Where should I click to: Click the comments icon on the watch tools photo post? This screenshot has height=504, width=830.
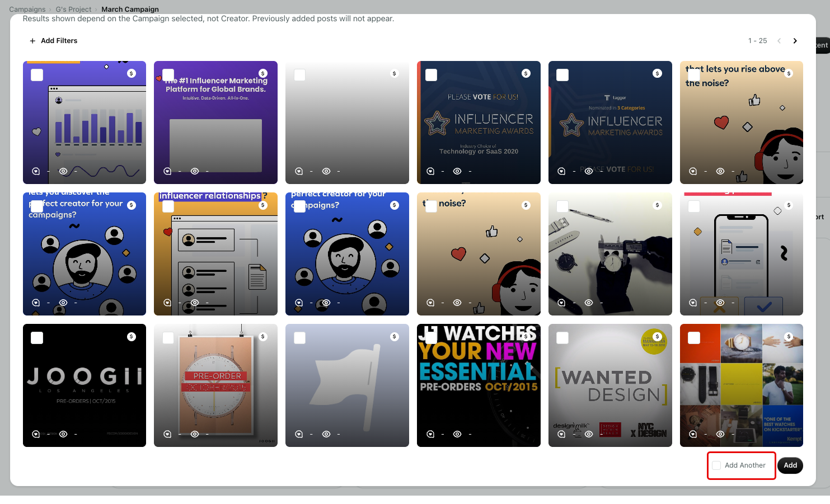[x=561, y=303]
